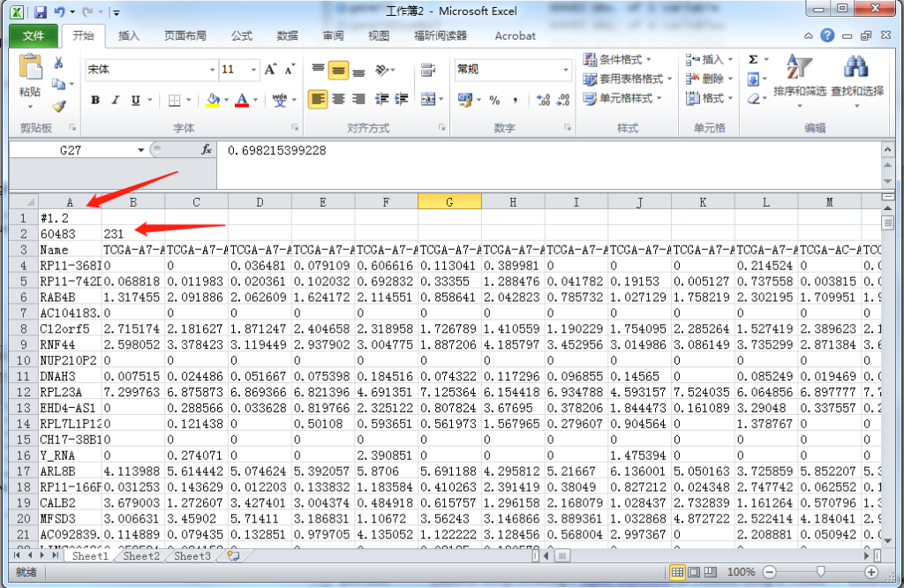Open the 宋体 font name dropdown
Screen dimensions: 904x588
tap(212, 70)
